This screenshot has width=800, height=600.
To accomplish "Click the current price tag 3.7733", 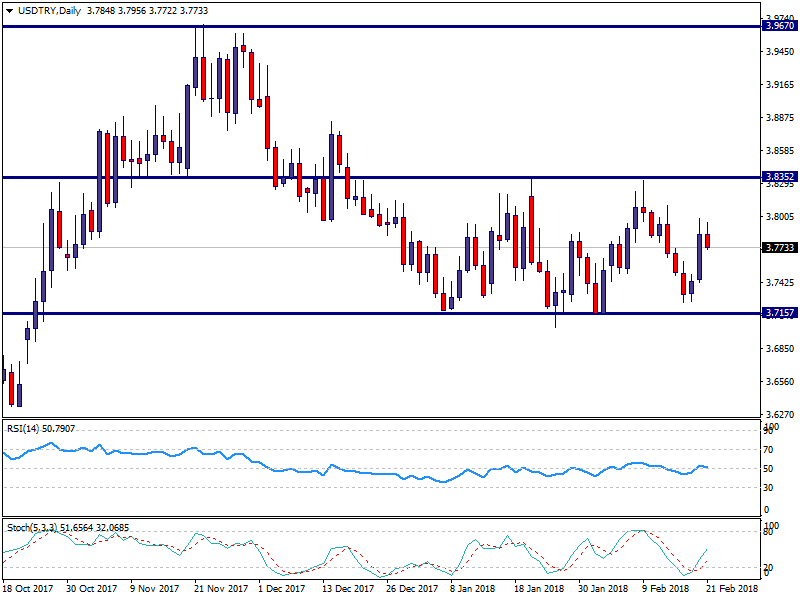I will 779,247.
